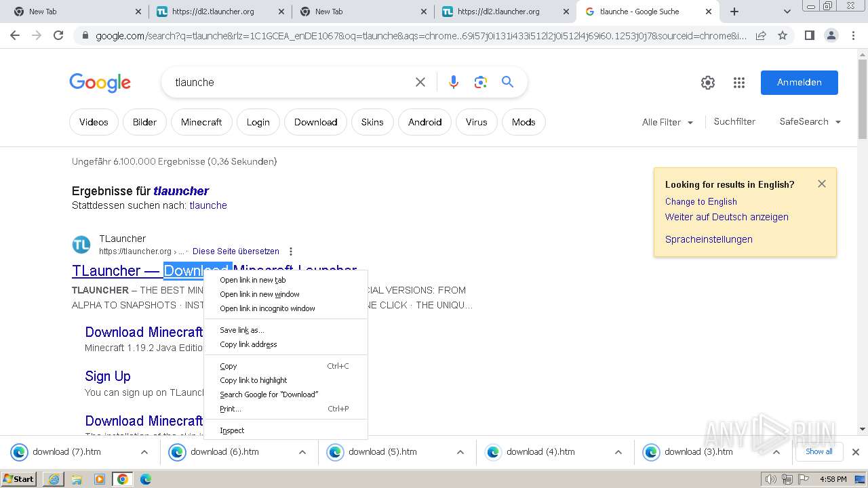Switch to second dl2.tlauncher.org tab
Image resolution: width=868 pixels, height=488 pixels.
[x=505, y=12]
